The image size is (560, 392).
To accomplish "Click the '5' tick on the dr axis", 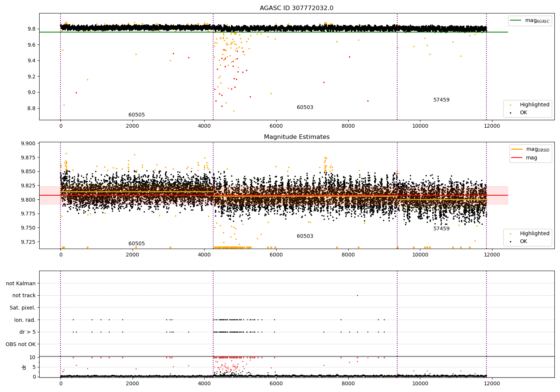I will [x=34, y=367].
